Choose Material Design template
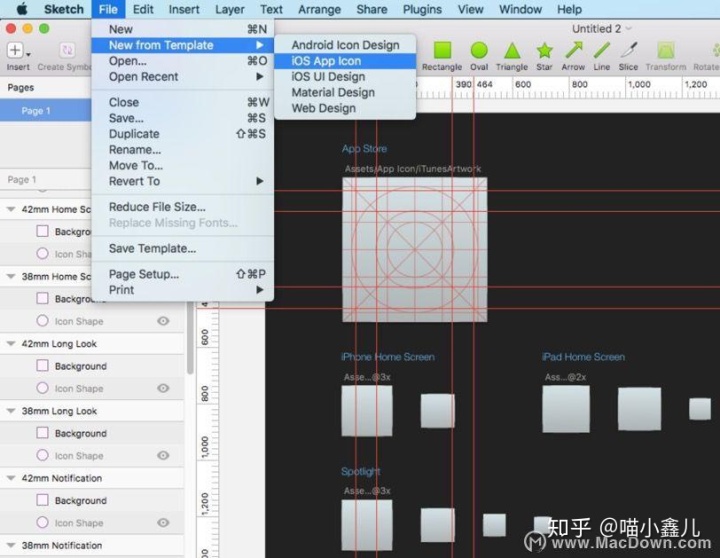 pos(345,92)
